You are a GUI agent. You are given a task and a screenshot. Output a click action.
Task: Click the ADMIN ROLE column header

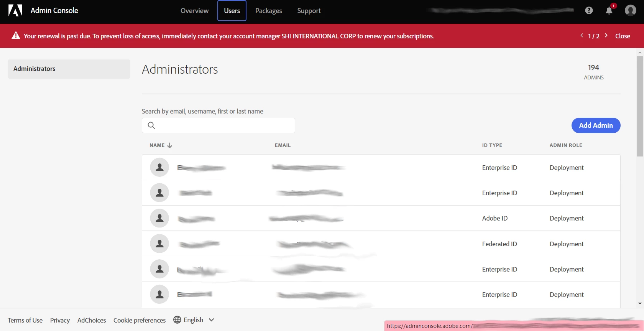pyautogui.click(x=566, y=145)
